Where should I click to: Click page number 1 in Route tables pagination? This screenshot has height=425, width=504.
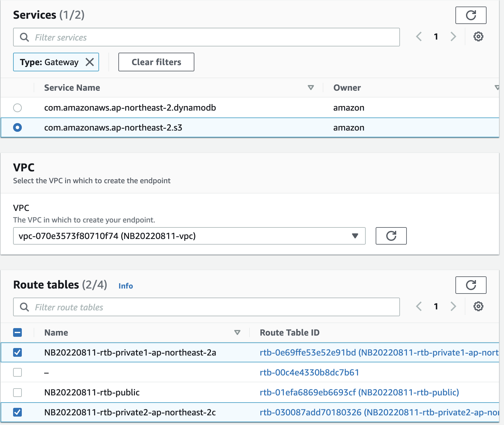click(436, 307)
